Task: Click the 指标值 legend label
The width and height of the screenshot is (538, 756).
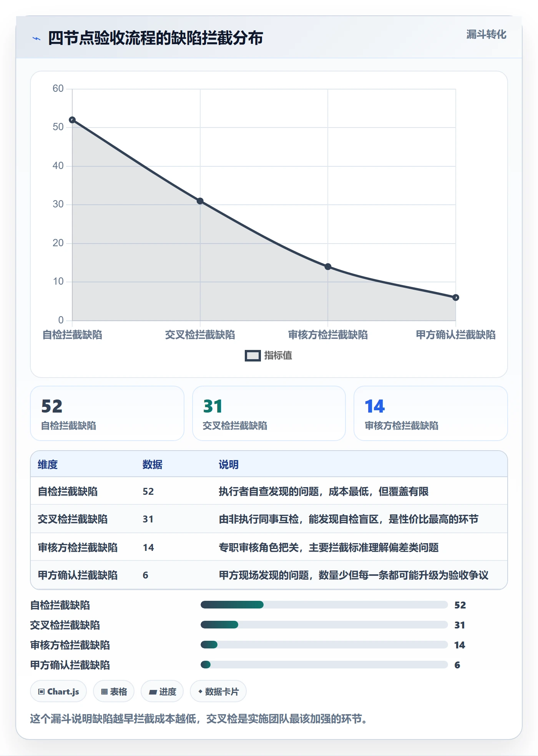Action: [278, 356]
